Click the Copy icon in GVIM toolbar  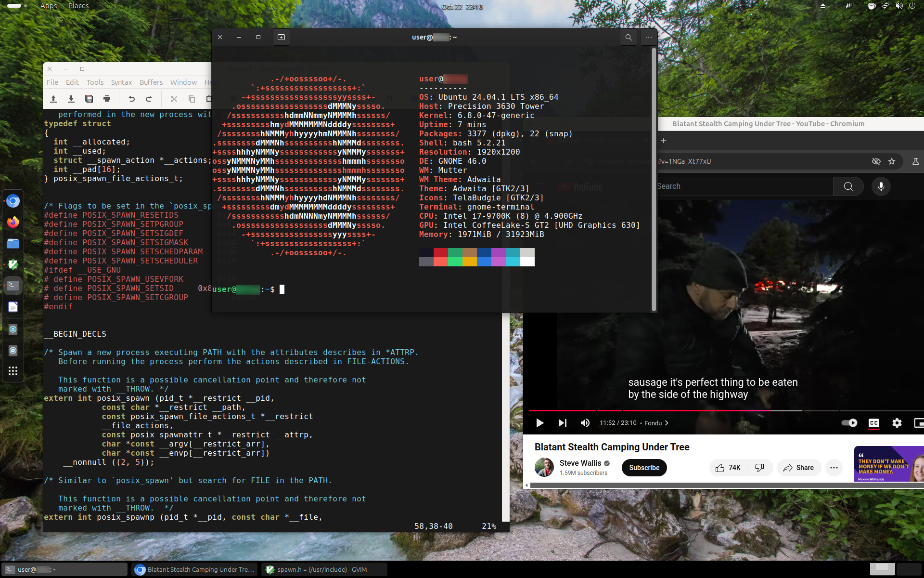point(192,99)
